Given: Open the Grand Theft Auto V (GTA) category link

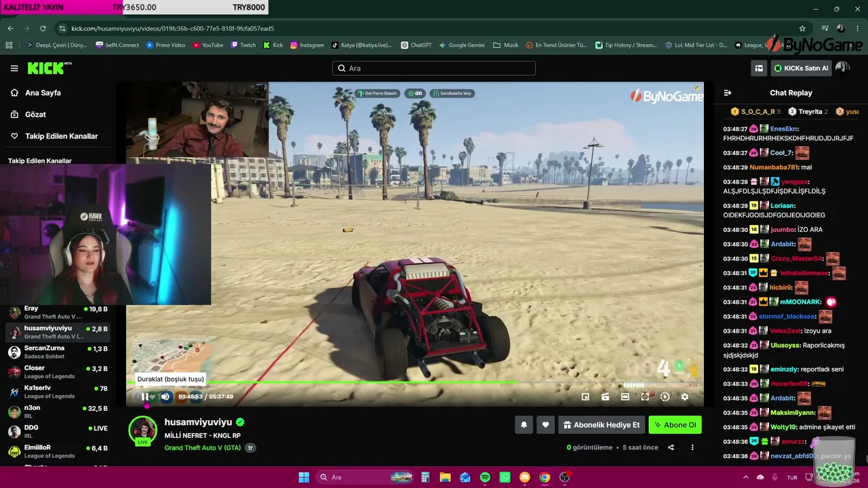Looking at the screenshot, I should click(x=203, y=448).
